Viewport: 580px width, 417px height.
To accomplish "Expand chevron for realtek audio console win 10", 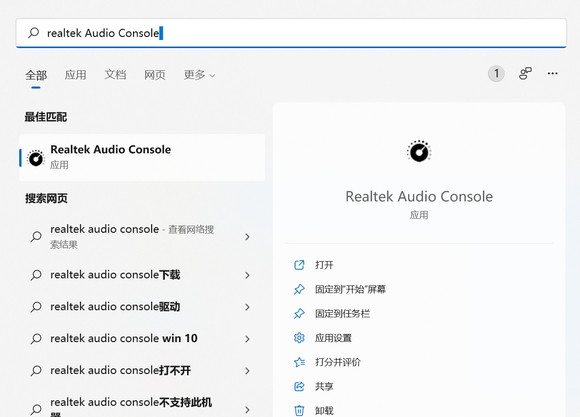I will point(247,339).
